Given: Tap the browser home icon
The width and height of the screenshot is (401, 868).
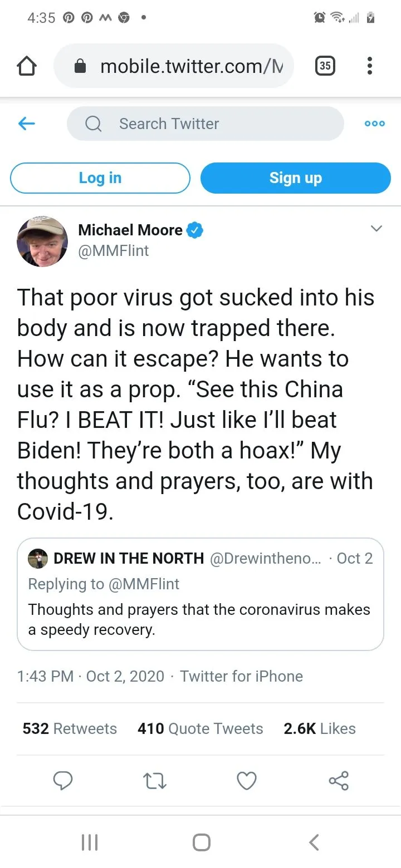Looking at the screenshot, I should click(27, 67).
